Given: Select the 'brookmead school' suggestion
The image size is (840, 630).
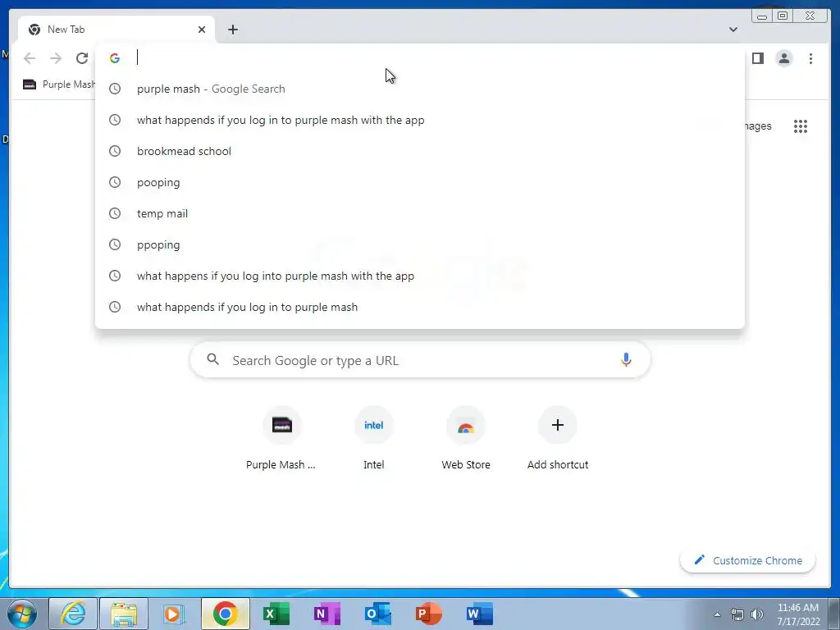Looking at the screenshot, I should [x=419, y=151].
